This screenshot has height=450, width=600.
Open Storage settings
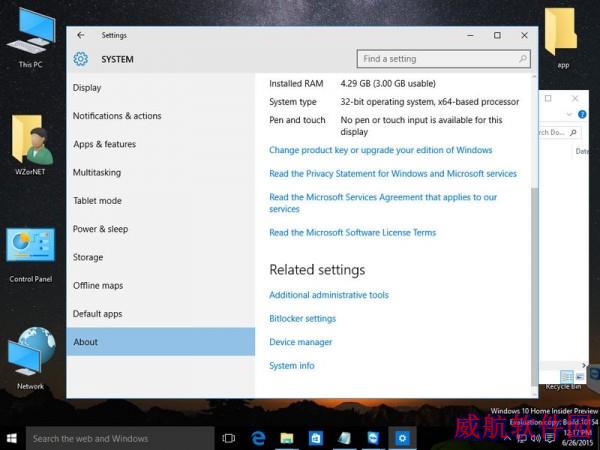pos(161,258)
